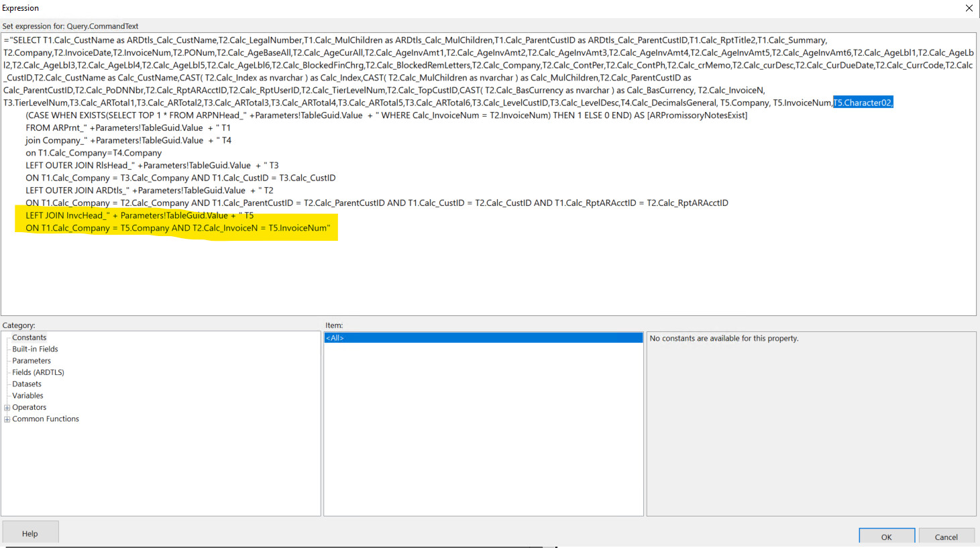Select the Operators category
Viewport: 980px width, 548px height.
pyautogui.click(x=30, y=407)
